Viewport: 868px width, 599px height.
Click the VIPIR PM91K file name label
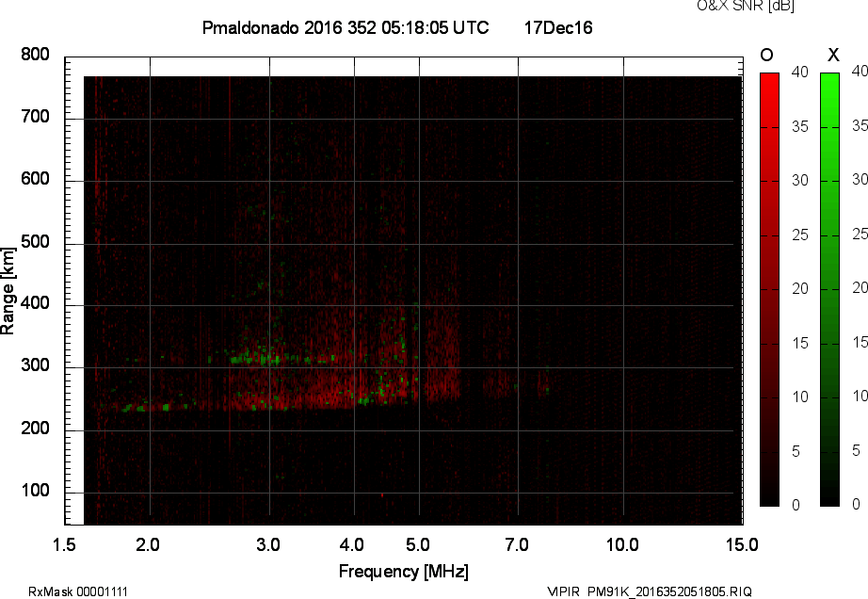click(650, 591)
